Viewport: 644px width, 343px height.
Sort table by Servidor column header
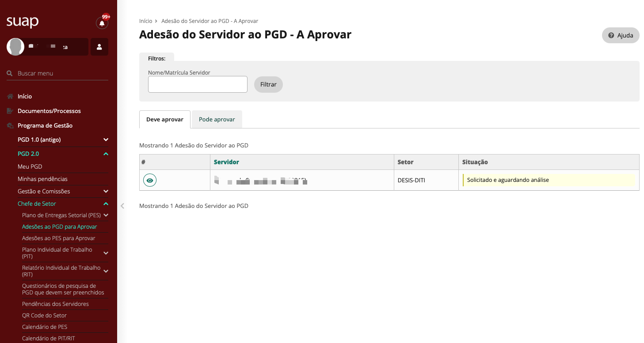pyautogui.click(x=226, y=162)
